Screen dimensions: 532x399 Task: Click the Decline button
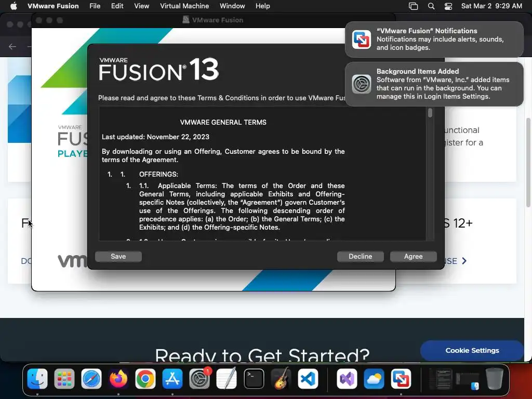361,257
